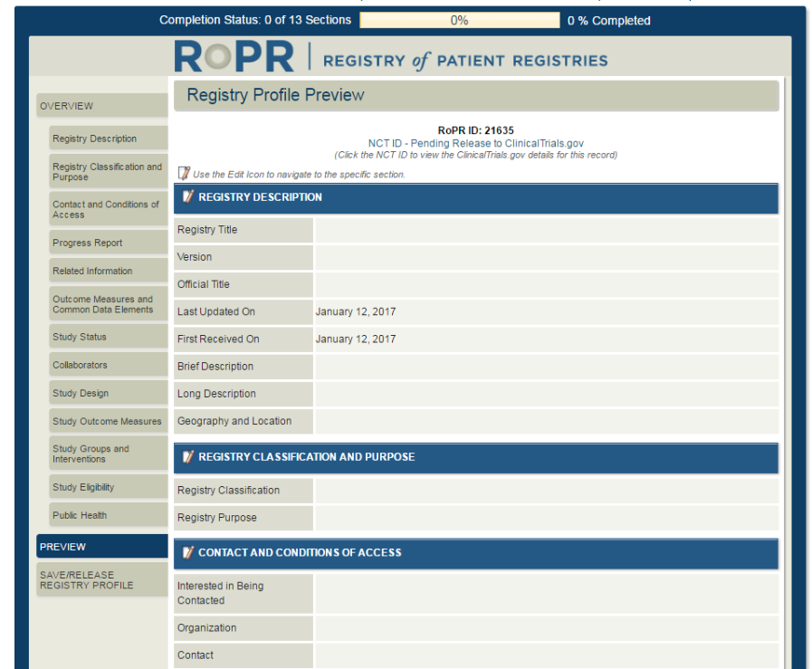The height and width of the screenshot is (669, 812).
Task: Click Last Updated On date January 12, 2017
Action: coord(356,311)
